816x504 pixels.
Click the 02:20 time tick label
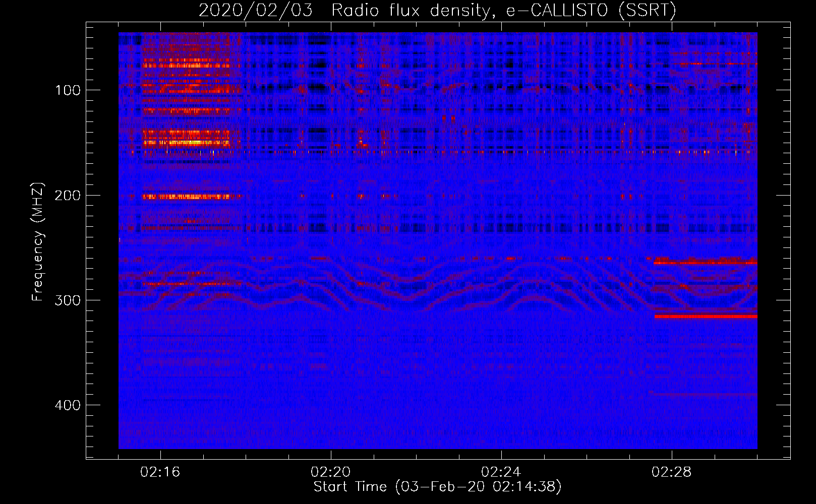331,472
